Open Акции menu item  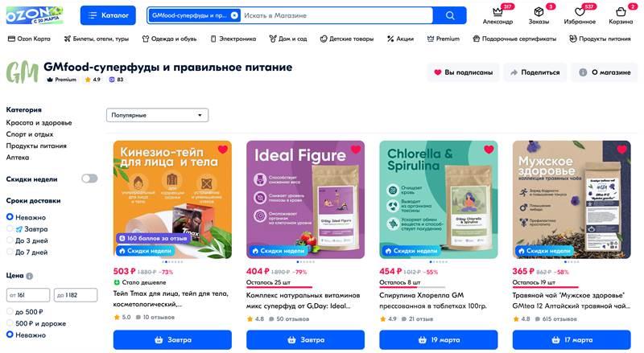tap(400, 39)
